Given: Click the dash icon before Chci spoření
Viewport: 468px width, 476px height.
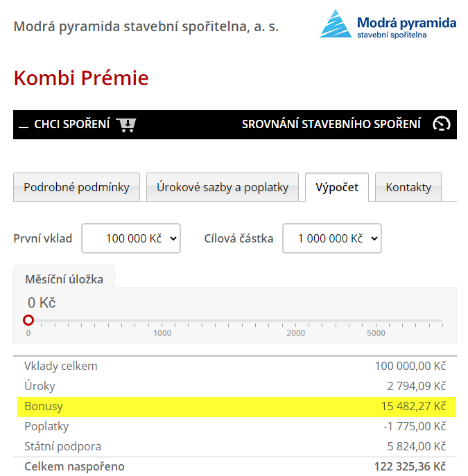Looking at the screenshot, I should (x=24, y=127).
